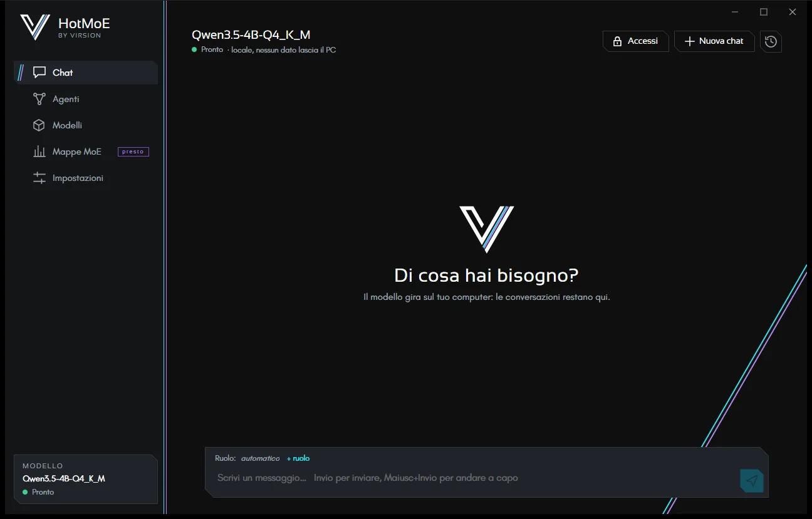Screen dimensions: 812x519
Task: Open the Modello card in sidebar
Action: [x=86, y=479]
